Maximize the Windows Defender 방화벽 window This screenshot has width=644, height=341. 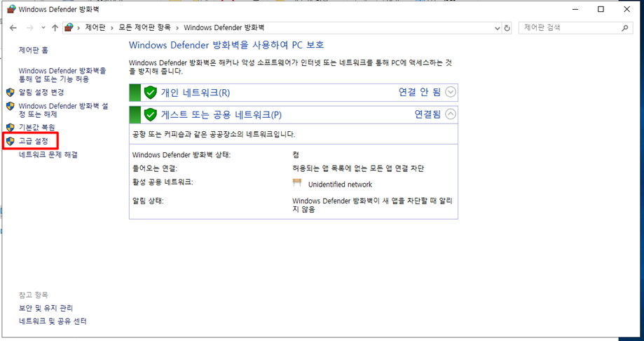[x=601, y=9]
